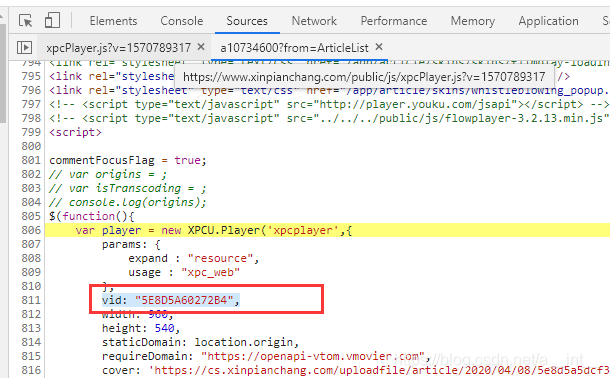Click the height value 540
The width and height of the screenshot is (610, 378).
165,328
